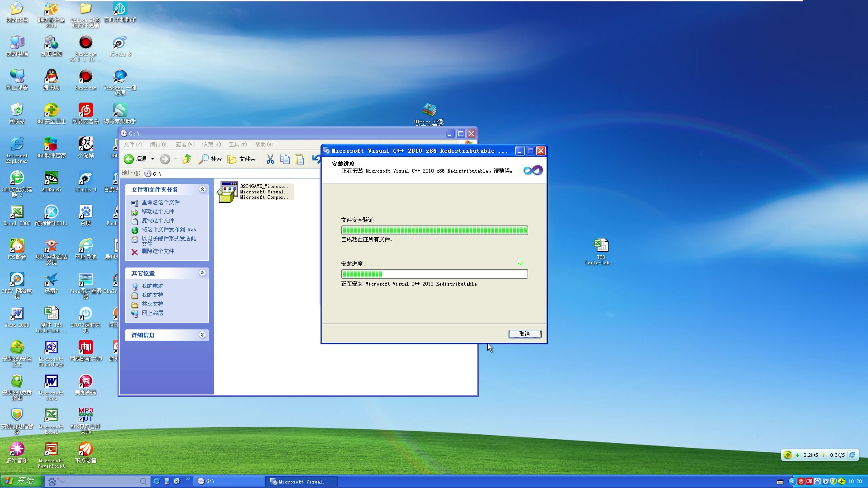The width and height of the screenshot is (868, 488).
Task: Open Microsoft PowerPoint desktop icon
Action: pyautogui.click(x=52, y=455)
